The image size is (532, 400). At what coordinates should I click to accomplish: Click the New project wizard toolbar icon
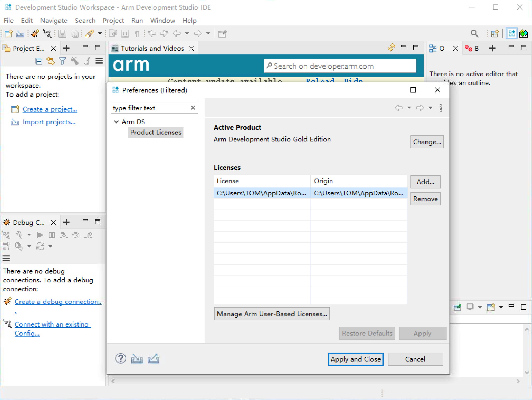coord(8,34)
